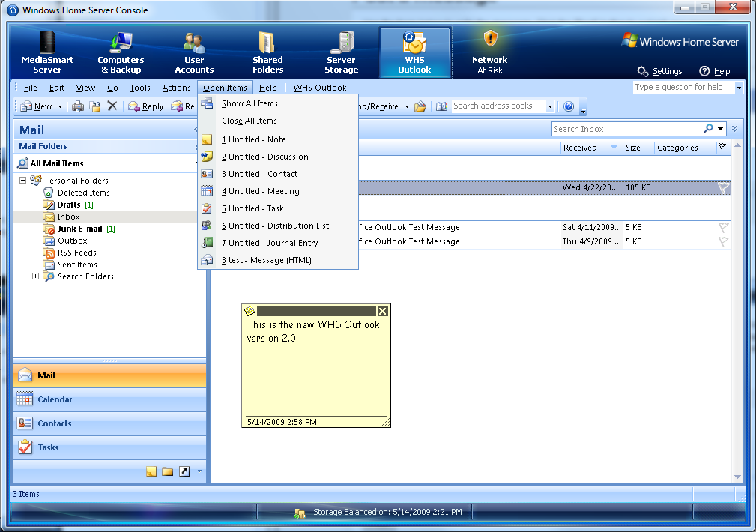Open help question box dropdown
This screenshot has width=756, height=532.
coord(739,88)
